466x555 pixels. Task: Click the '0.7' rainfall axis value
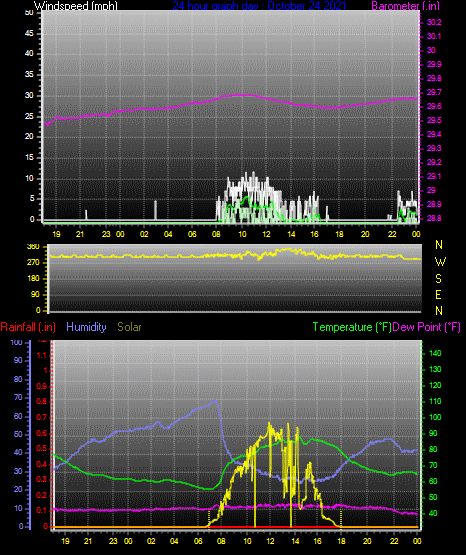(x=42, y=418)
